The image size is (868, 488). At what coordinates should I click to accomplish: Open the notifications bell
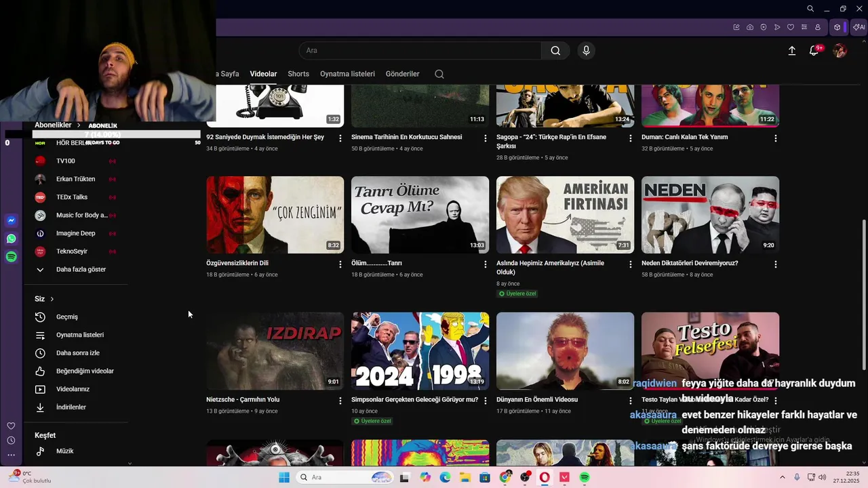click(814, 51)
